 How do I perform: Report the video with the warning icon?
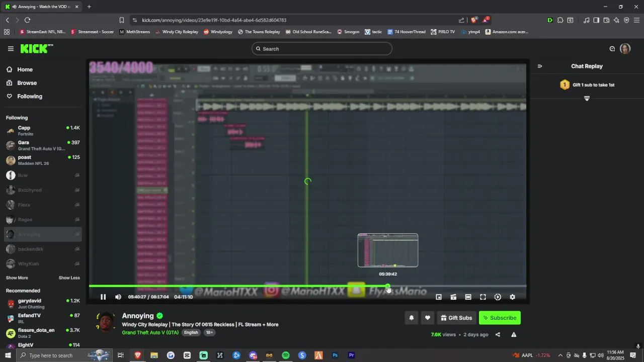[x=514, y=335]
